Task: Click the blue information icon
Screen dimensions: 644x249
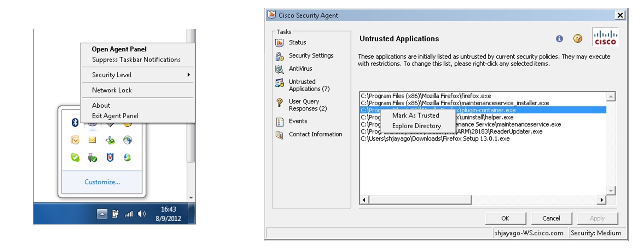Action: 560,38
